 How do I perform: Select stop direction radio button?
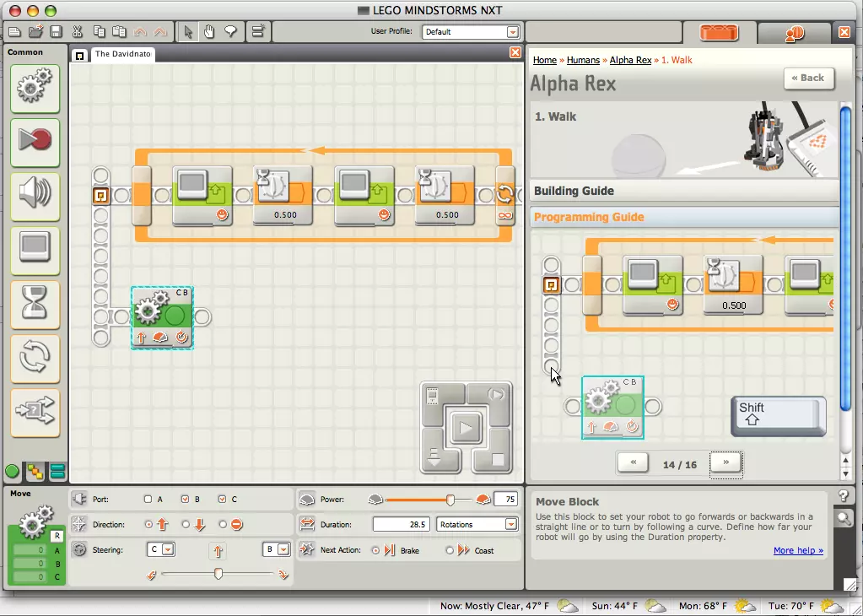point(223,525)
